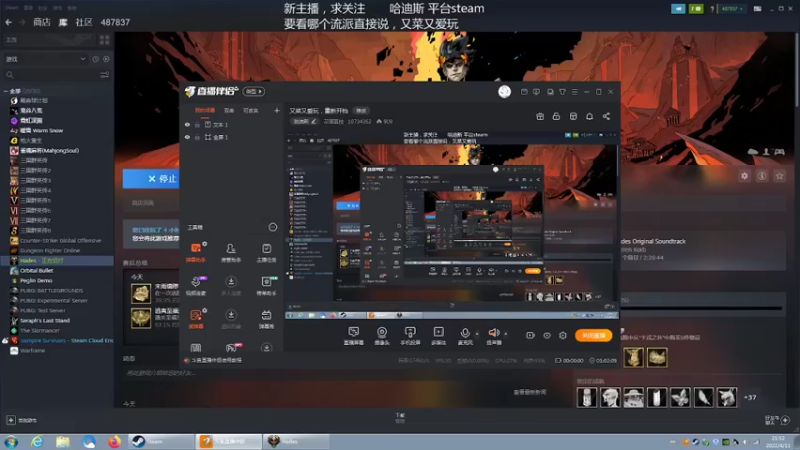The width and height of the screenshot is (800, 450).
Task: Toggle visibility eye of 文本 1 source
Action: click(x=187, y=124)
